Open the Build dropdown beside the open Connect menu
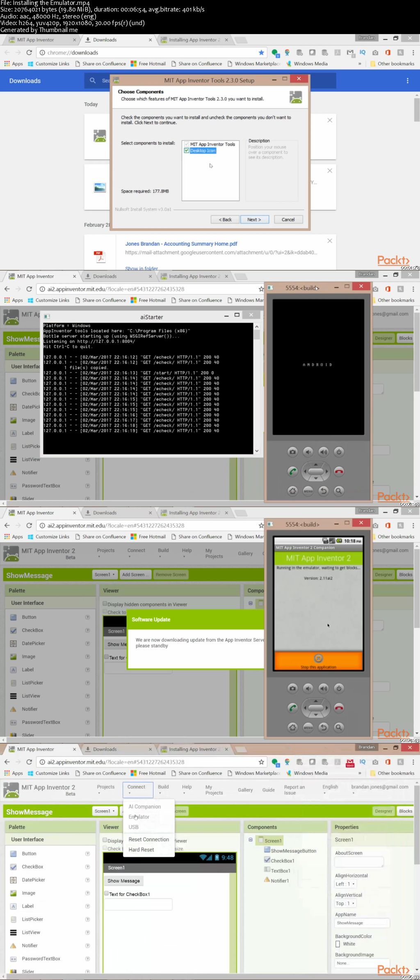The height and width of the screenshot is (980, 420). (163, 789)
